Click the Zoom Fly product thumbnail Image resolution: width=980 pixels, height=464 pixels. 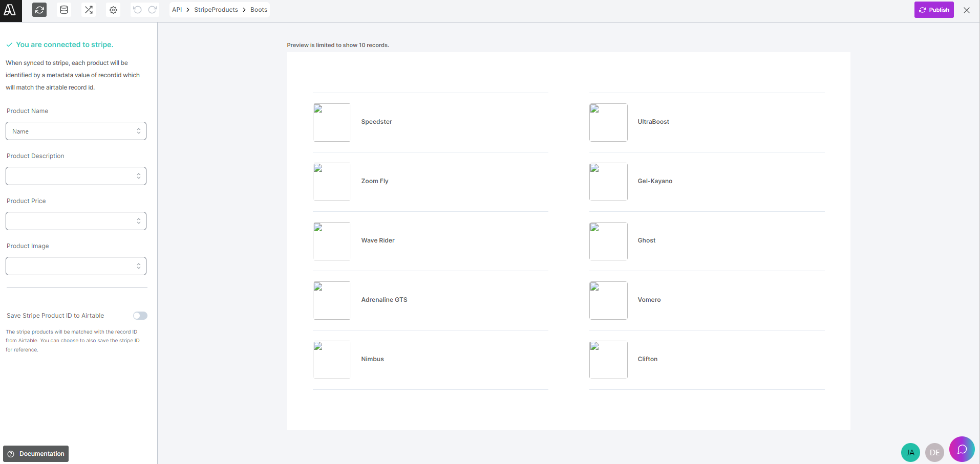click(x=332, y=182)
